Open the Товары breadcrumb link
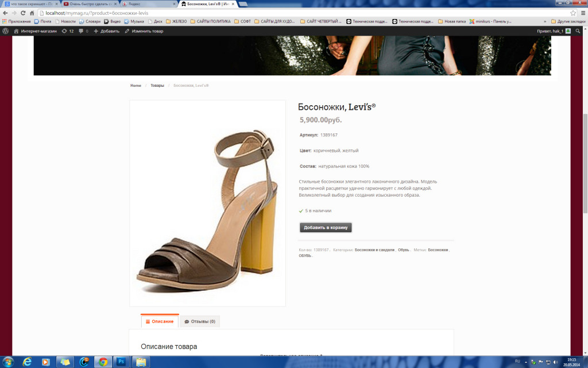The width and height of the screenshot is (588, 368). [157, 86]
